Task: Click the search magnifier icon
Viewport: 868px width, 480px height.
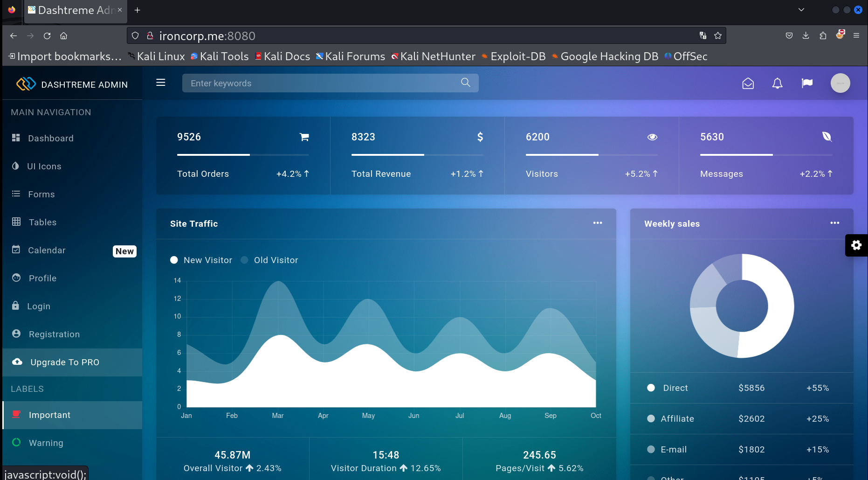Action: (x=466, y=83)
